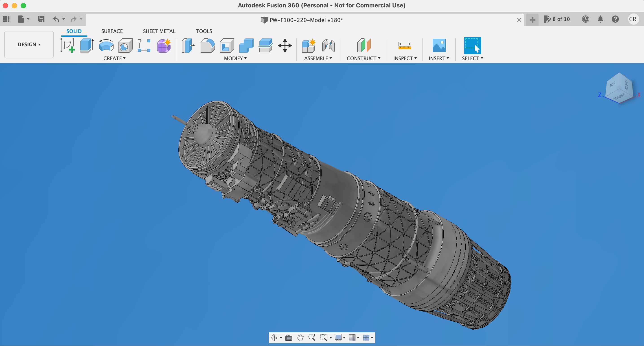Click the RIGHT face of the ViewCube

pos(626,85)
